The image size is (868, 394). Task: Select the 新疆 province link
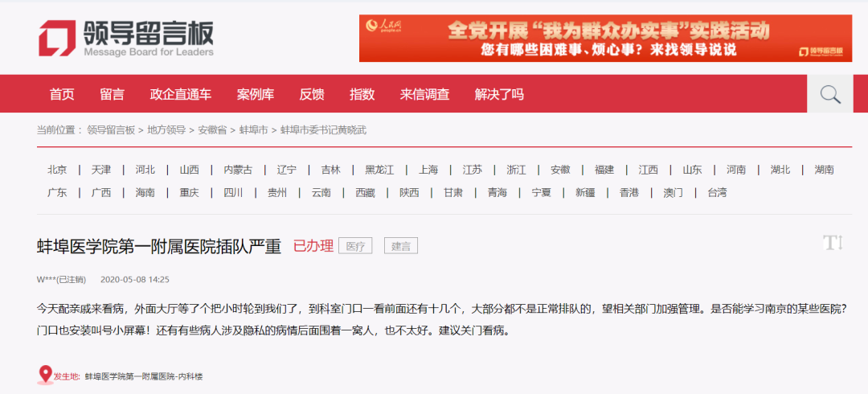[585, 193]
